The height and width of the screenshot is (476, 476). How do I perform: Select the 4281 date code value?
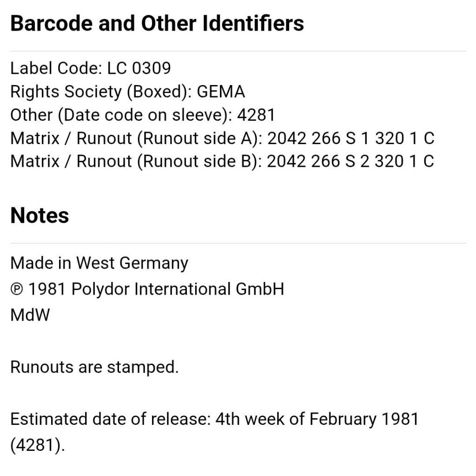coord(256,115)
